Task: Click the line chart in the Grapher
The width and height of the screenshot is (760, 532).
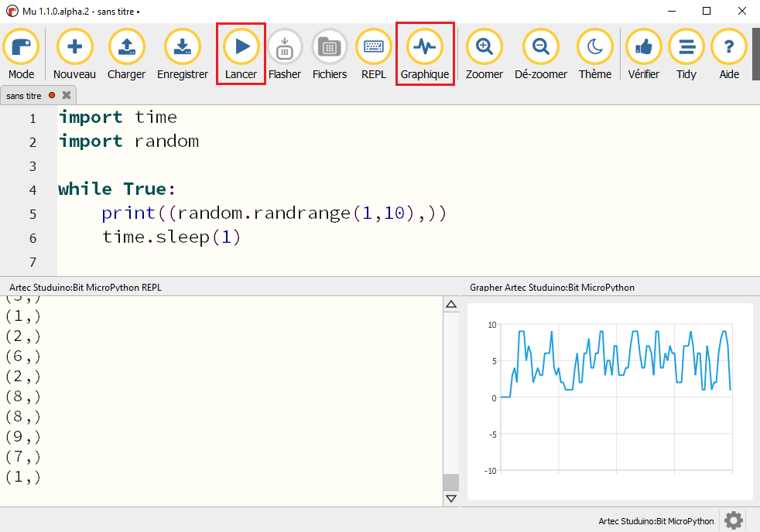Action: pos(616,398)
